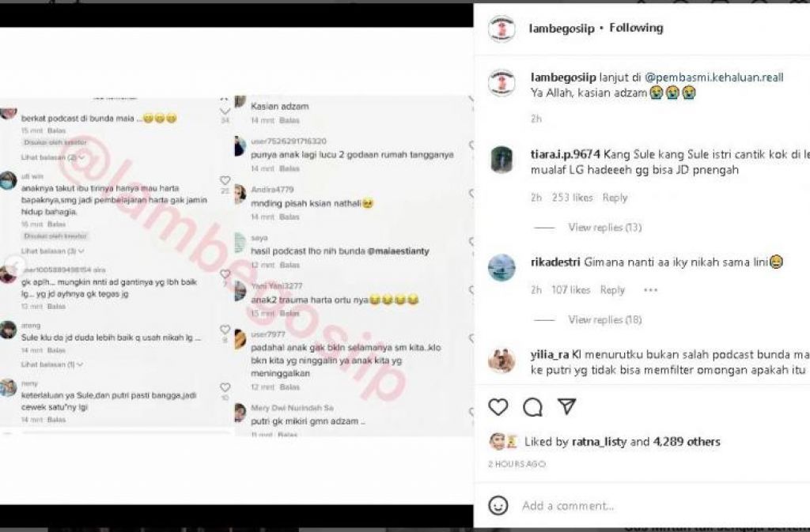
Task: Open emoji picker in comment box
Action: [x=498, y=505]
